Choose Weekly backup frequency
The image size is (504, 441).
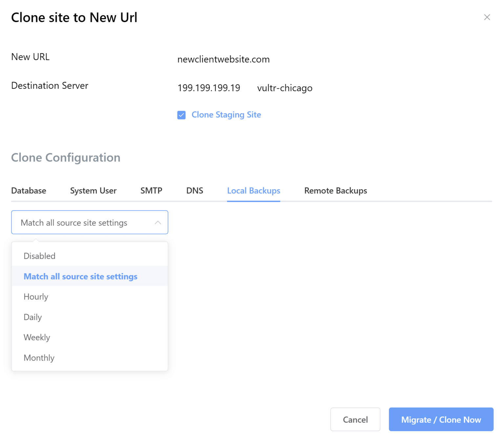[x=37, y=337]
